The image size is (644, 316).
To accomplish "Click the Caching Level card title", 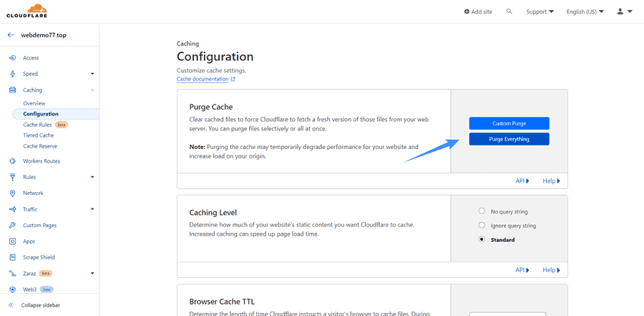I will (x=213, y=213).
